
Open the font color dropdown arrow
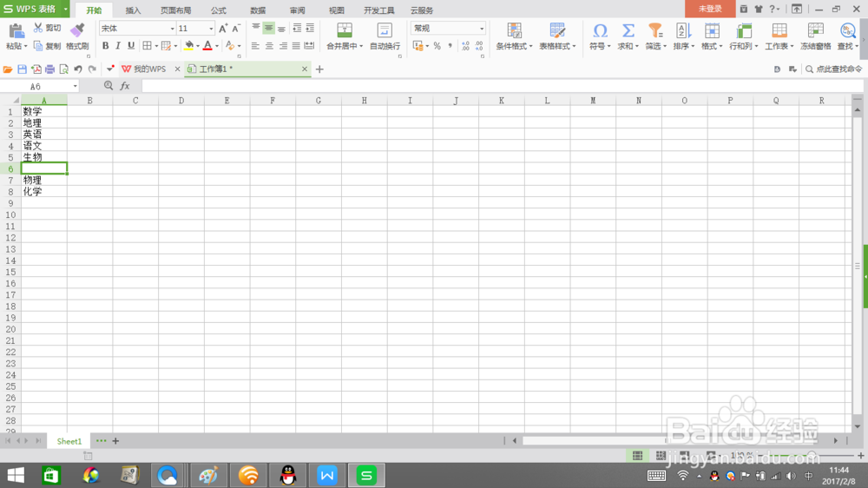pyautogui.click(x=217, y=46)
